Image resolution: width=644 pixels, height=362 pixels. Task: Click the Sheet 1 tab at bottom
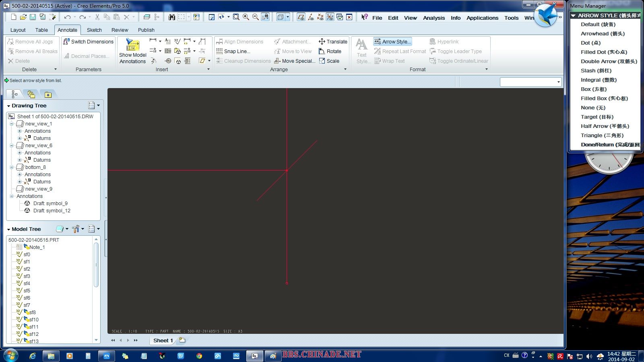click(x=163, y=340)
